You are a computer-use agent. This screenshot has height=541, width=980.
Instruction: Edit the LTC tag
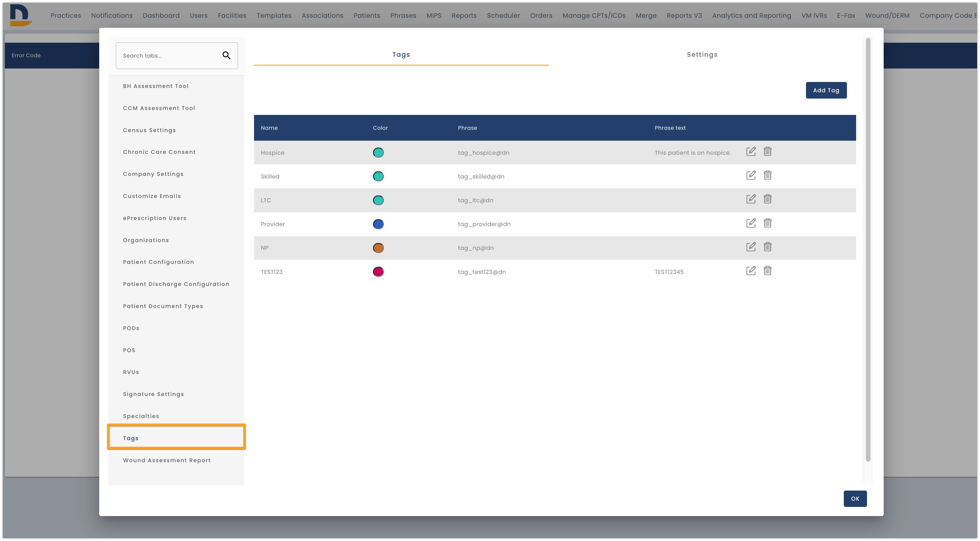[751, 199]
